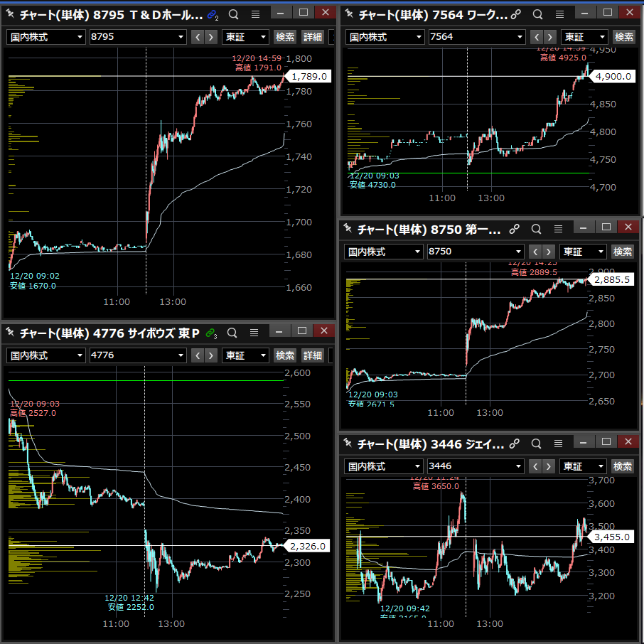644x644 pixels.
Task: Go to previous symbol in 8795 window
Action: pos(198,38)
